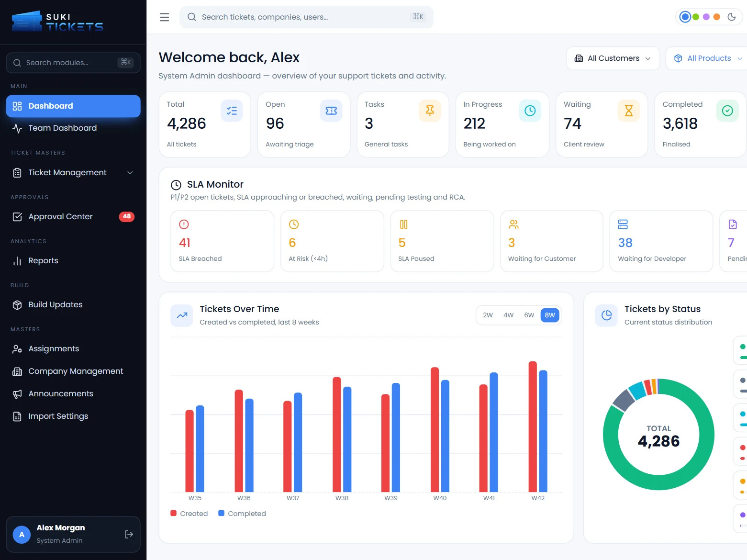The image size is (747, 560).
Task: Select the purple theme color dot
Action: tap(706, 17)
